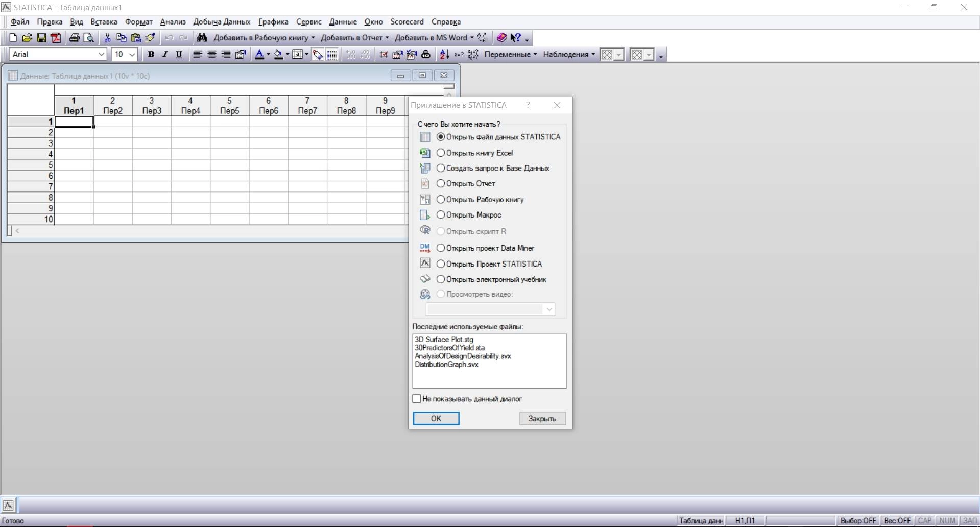Select 'Открыть файл данных STATISTICA' radio button
The width and height of the screenshot is (980, 527).
[x=441, y=137]
